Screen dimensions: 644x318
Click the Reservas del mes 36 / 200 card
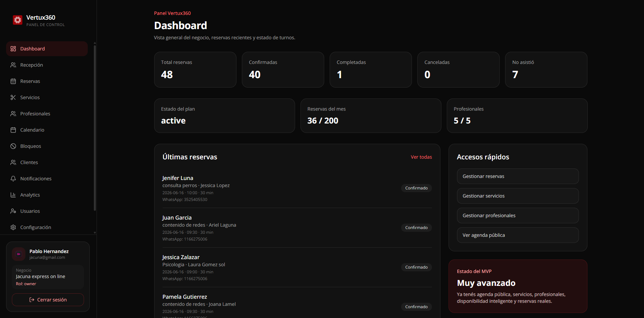pyautogui.click(x=371, y=116)
